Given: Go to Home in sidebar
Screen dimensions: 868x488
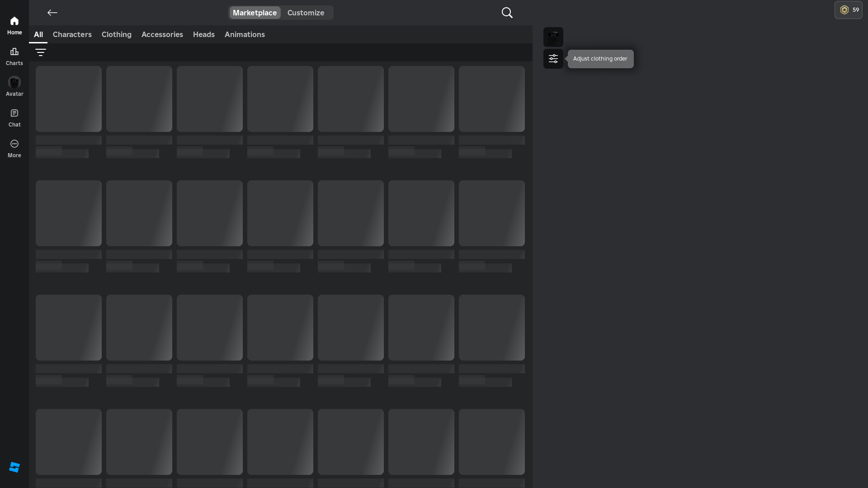Looking at the screenshot, I should 14,26.
